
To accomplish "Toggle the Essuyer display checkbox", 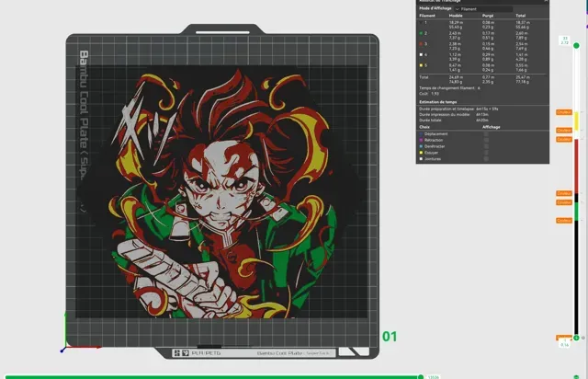I will click(486, 153).
